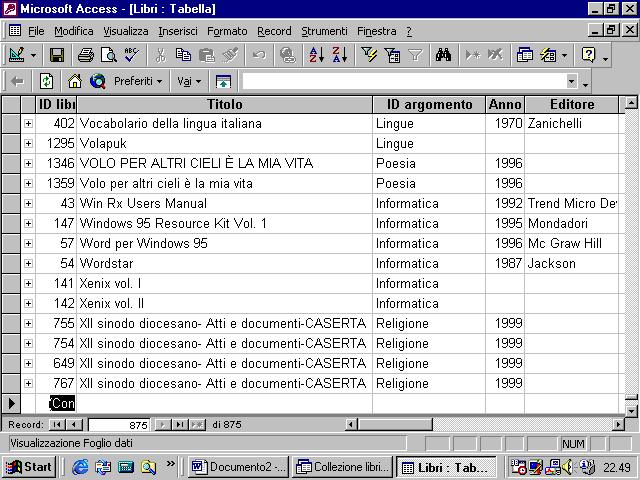Screen dimensions: 640x480
Task: Click the Print icon in toolbar
Action: (86, 55)
